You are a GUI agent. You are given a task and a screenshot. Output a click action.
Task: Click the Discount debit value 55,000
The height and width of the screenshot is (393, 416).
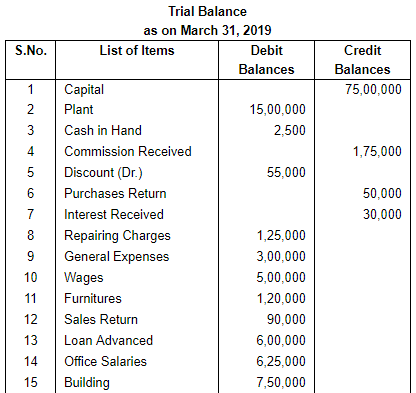pyautogui.click(x=286, y=173)
